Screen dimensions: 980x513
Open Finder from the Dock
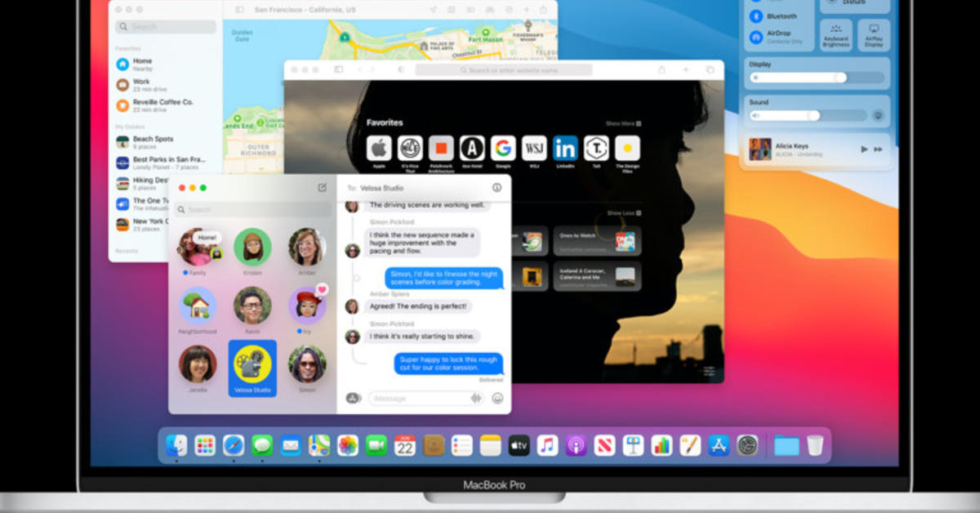176,445
